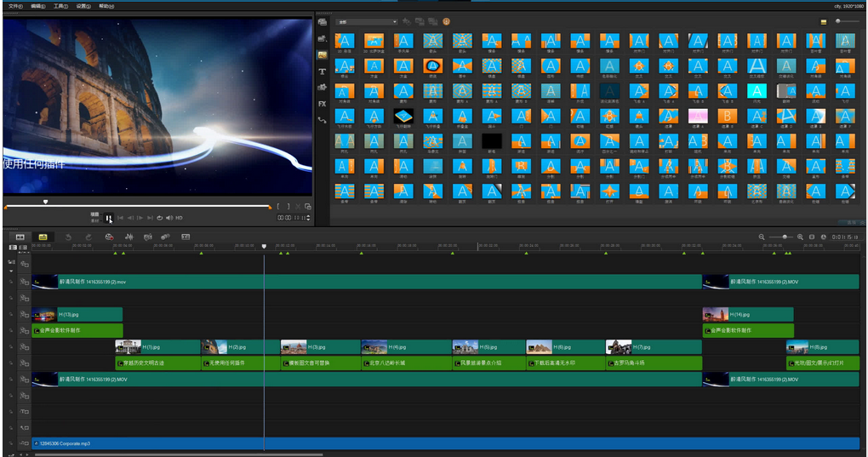The image size is (868, 457).
Task: Select the H(13).jpg clip at timeline start
Action: [x=77, y=314]
